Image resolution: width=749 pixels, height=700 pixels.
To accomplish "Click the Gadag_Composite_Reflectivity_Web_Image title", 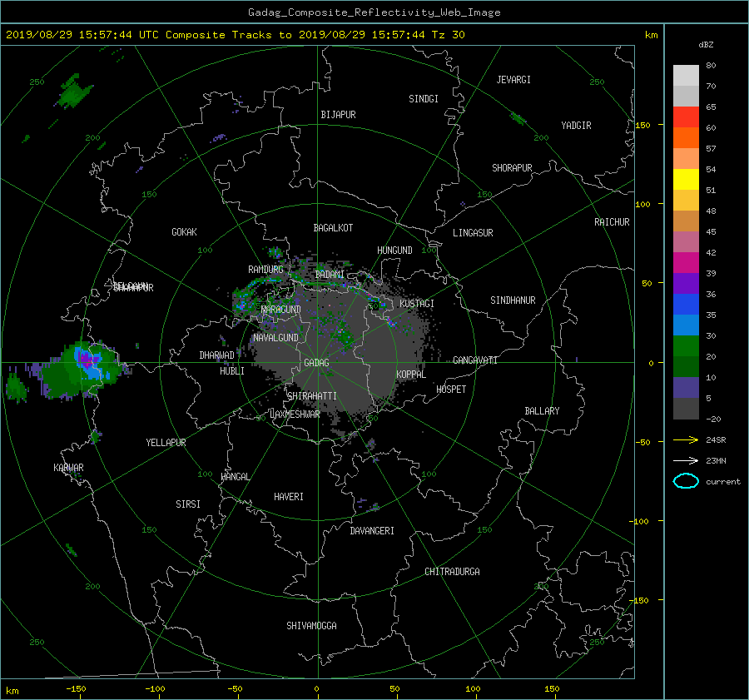I will coord(374,12).
